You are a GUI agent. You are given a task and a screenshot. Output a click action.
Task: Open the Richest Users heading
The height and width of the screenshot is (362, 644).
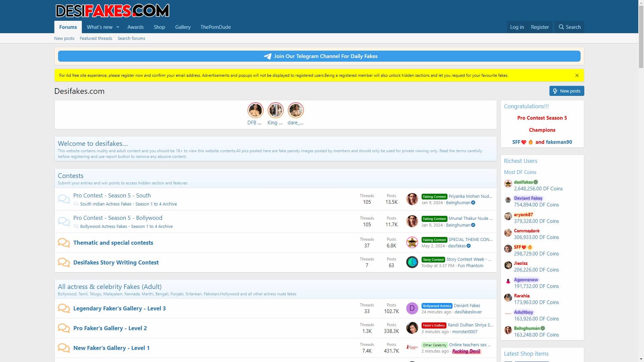[x=521, y=161]
